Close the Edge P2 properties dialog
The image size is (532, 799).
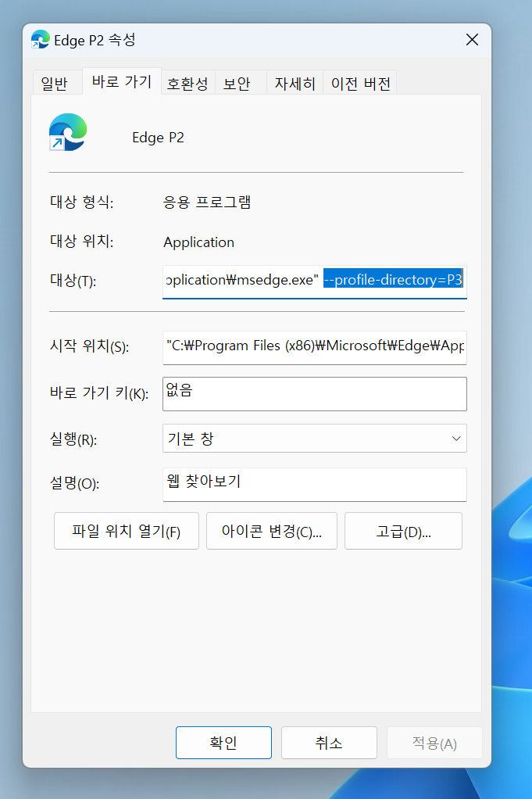(472, 40)
